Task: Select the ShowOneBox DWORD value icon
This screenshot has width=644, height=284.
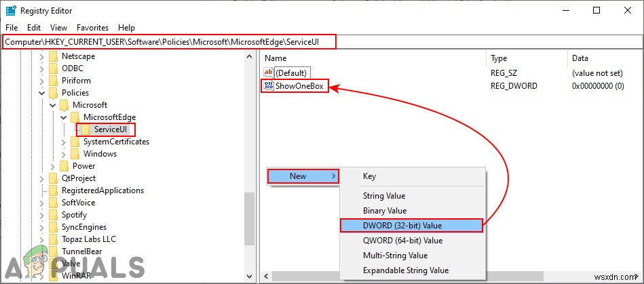Action: tap(269, 86)
